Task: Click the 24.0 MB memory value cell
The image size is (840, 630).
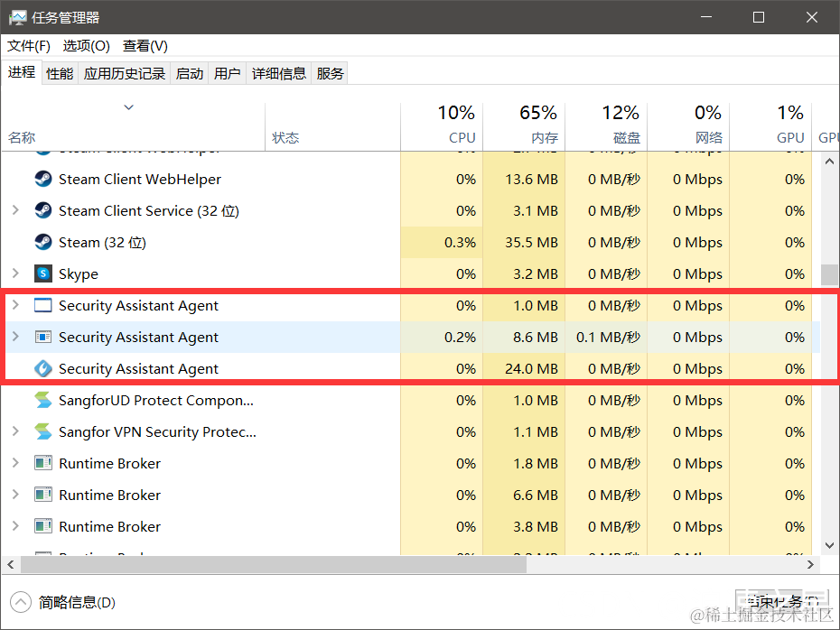Action: click(x=524, y=368)
